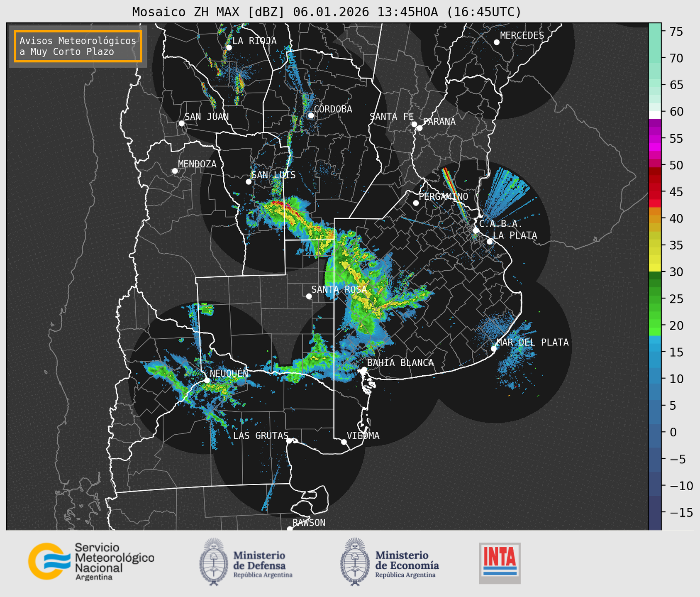
Task: Click the Pergamino city label
Action: (443, 196)
